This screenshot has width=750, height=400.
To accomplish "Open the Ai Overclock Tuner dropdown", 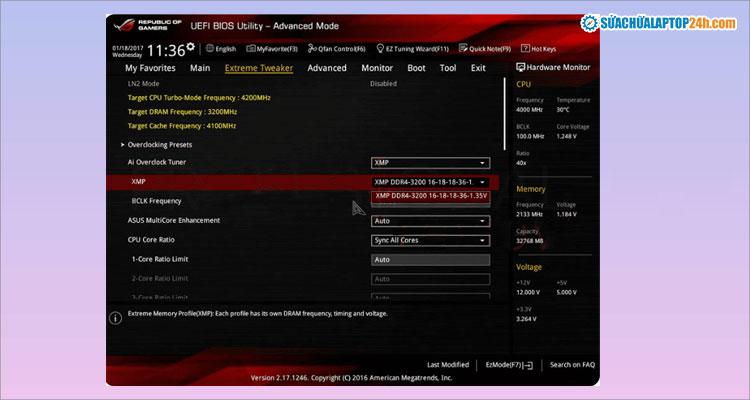I will [x=430, y=163].
